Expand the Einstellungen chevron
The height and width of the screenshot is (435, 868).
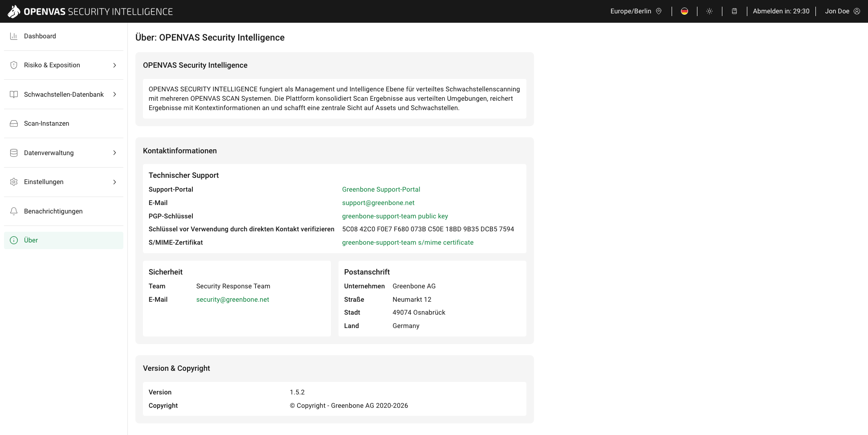pyautogui.click(x=114, y=182)
